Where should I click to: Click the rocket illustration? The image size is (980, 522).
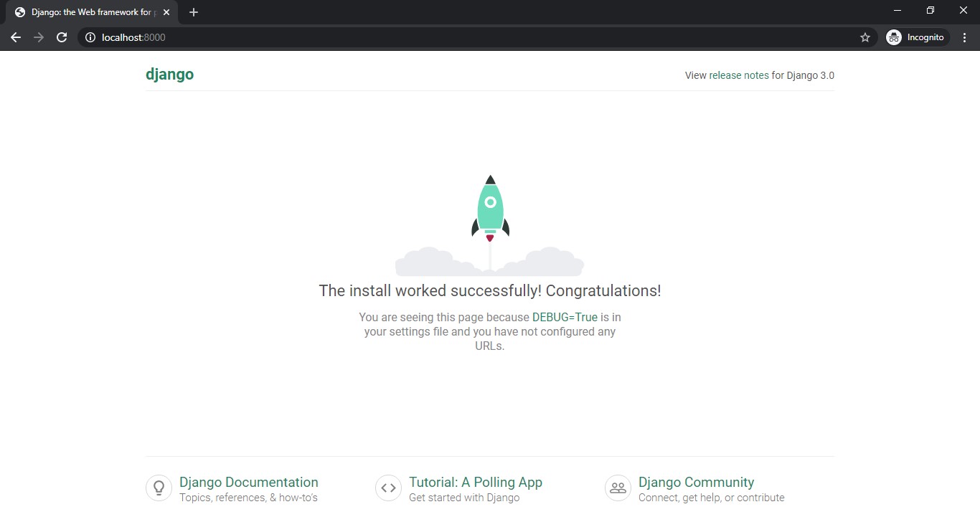click(x=490, y=225)
